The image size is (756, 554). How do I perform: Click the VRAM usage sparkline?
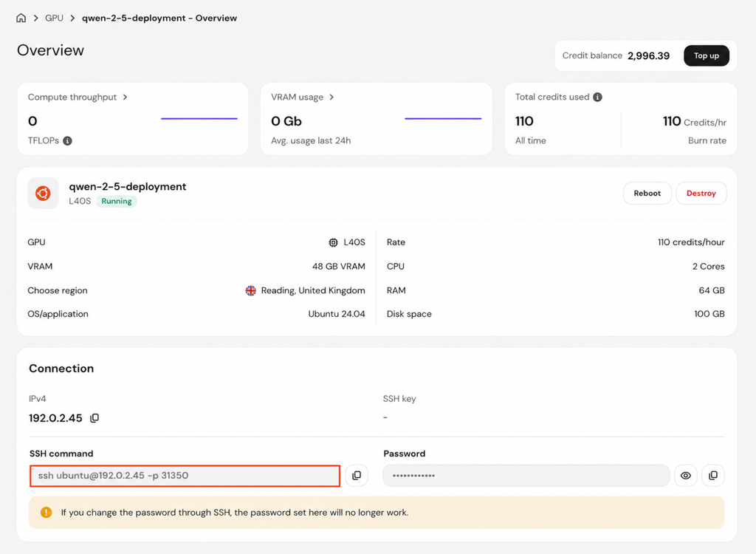coord(443,118)
